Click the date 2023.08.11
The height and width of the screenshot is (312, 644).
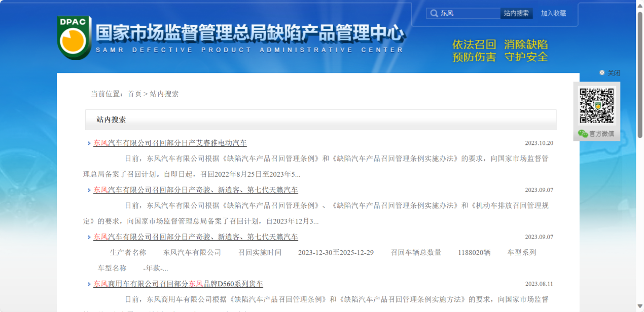tap(539, 284)
